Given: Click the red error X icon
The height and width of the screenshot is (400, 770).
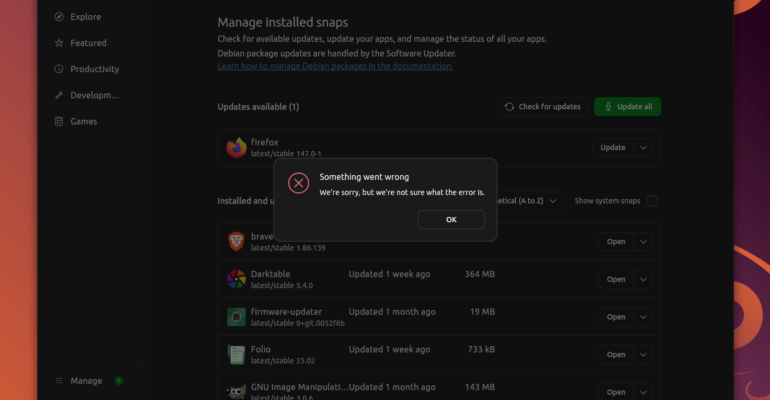Looking at the screenshot, I should (x=299, y=183).
